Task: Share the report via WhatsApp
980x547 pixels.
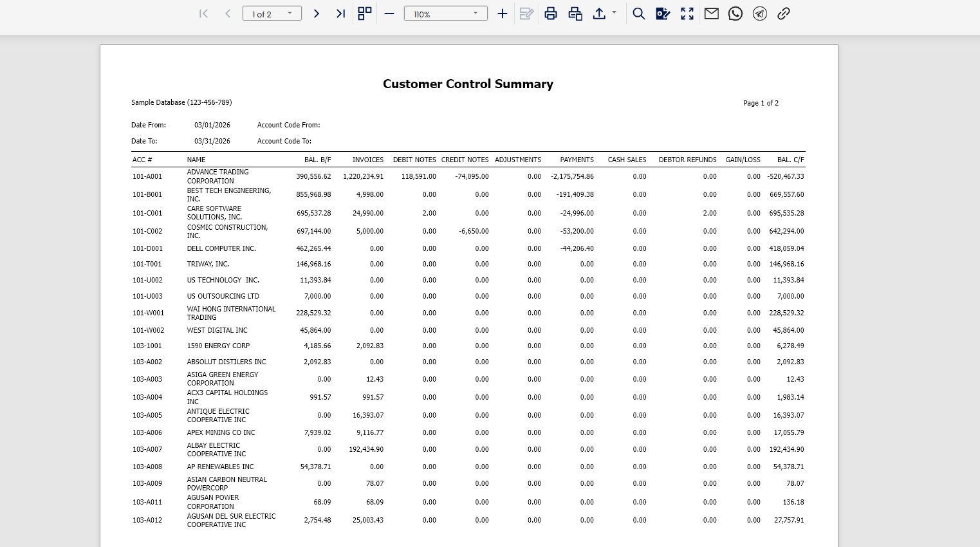Action: (735, 14)
